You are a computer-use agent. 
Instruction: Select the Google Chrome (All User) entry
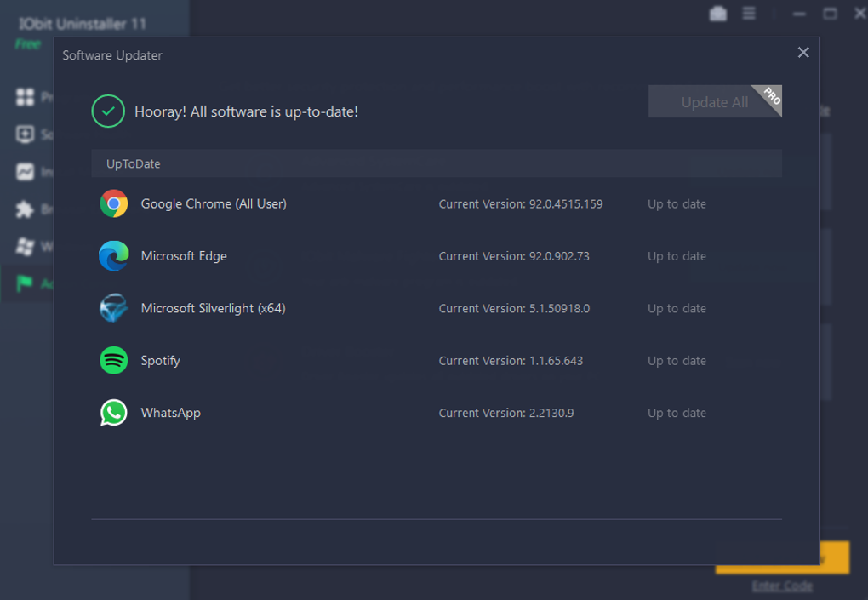tap(214, 203)
